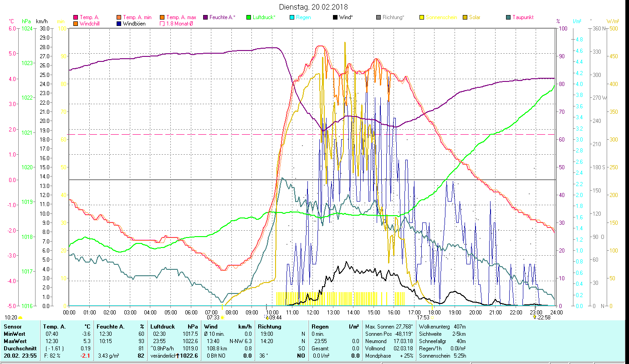Click the Richtung* legend label
This screenshot has width=629, height=364.
[393, 17]
